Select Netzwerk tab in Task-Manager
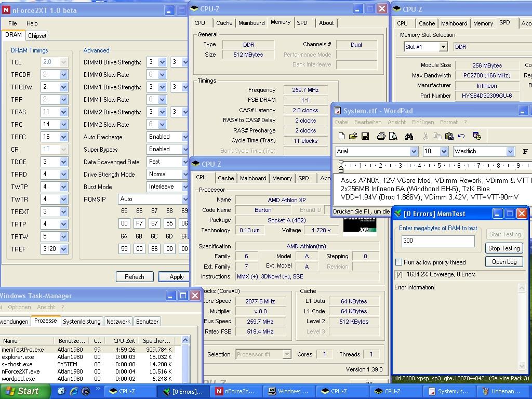This screenshot has width=532, height=399. pos(118,322)
